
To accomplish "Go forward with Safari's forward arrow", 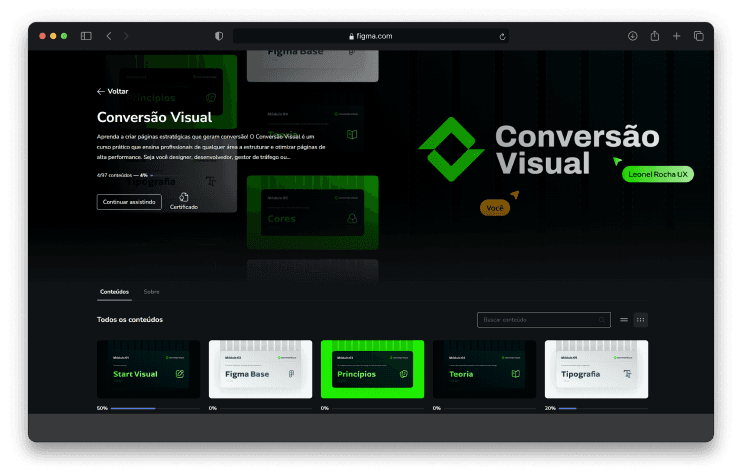I will pos(126,36).
